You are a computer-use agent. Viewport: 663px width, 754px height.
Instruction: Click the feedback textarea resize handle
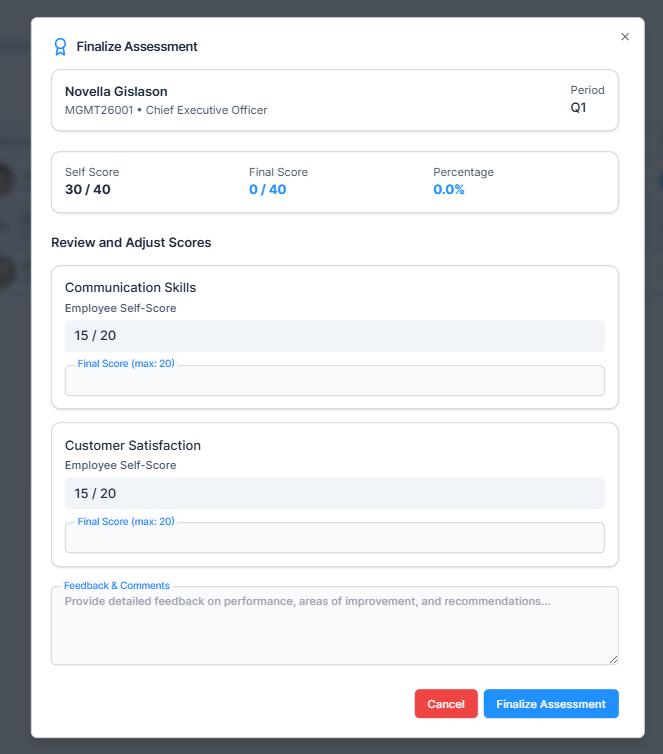tap(614, 660)
